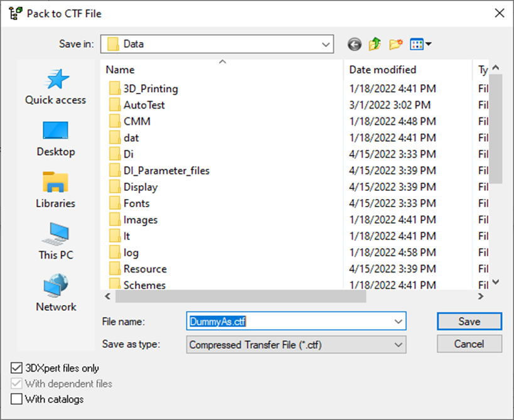
Task: Select This PC in the sidebar
Action: (x=55, y=239)
